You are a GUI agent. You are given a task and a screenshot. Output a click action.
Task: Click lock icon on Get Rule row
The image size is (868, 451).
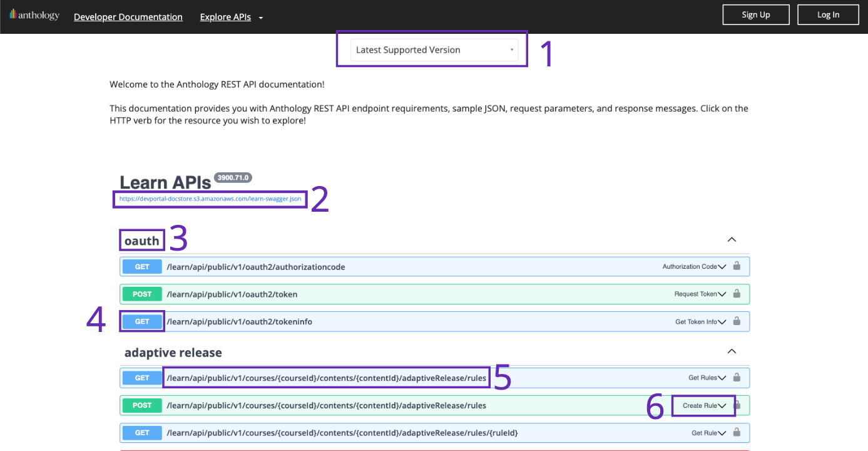[x=737, y=433]
